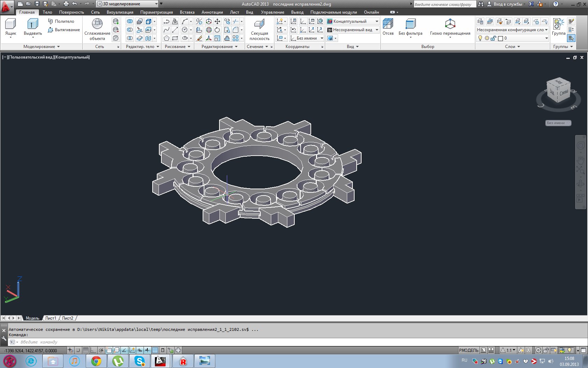Toggle the layer lock icon
588x368 pixels.
click(493, 38)
